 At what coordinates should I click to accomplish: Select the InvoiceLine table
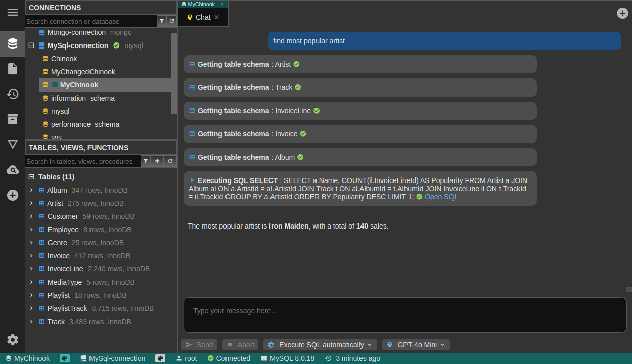click(x=65, y=269)
